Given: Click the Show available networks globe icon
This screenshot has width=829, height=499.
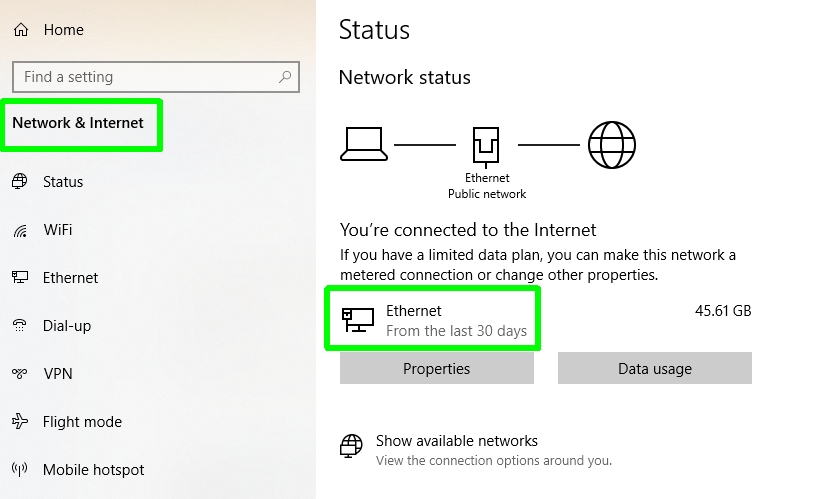Looking at the screenshot, I should pyautogui.click(x=351, y=445).
